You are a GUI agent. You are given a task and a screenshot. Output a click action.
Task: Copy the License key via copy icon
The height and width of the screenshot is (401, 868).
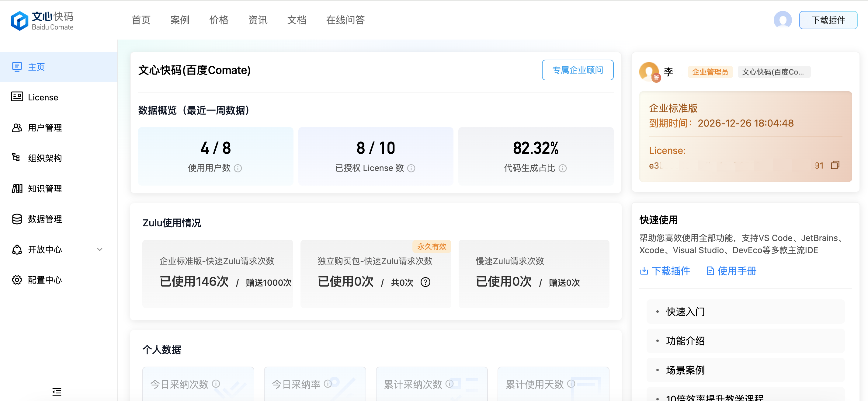[835, 165]
